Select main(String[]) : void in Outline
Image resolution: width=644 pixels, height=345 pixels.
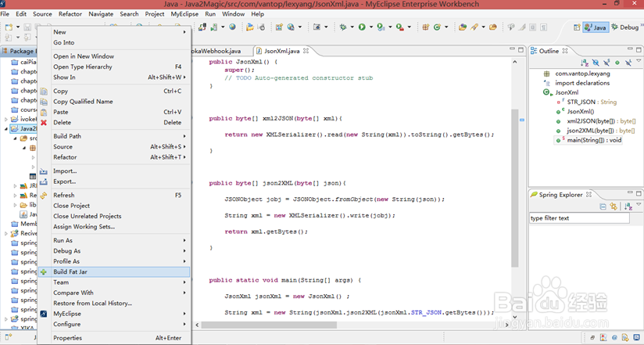click(589, 140)
